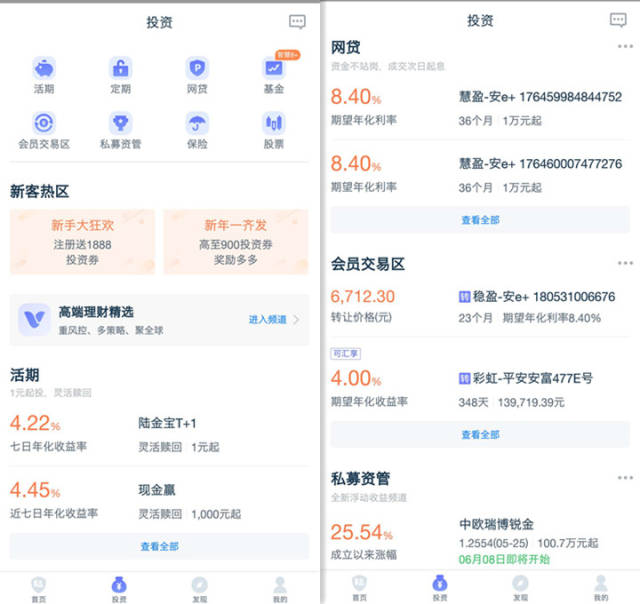The image size is (640, 604).
Task: Switch to 首页 tab on left screen
Action: 39,590
